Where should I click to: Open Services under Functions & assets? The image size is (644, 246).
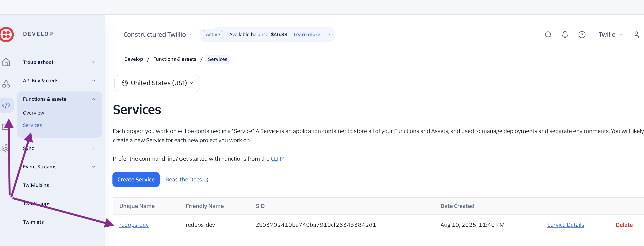tap(32, 125)
